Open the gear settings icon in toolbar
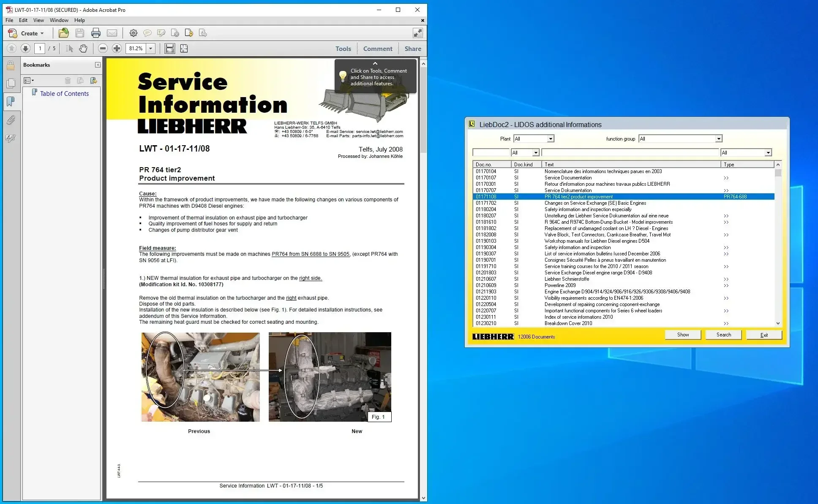 pyautogui.click(x=133, y=33)
